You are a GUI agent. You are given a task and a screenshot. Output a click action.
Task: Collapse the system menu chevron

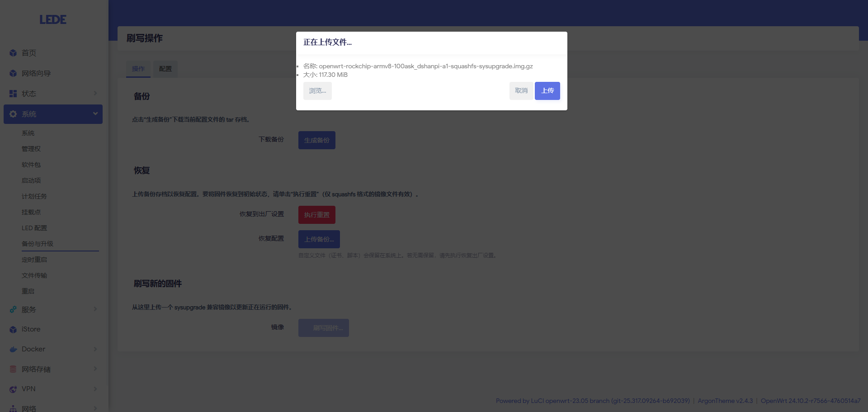point(95,114)
